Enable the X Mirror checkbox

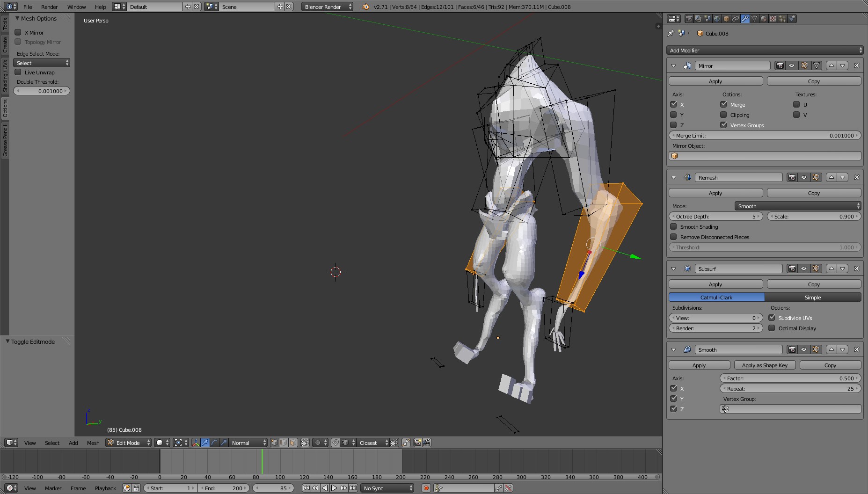(18, 32)
